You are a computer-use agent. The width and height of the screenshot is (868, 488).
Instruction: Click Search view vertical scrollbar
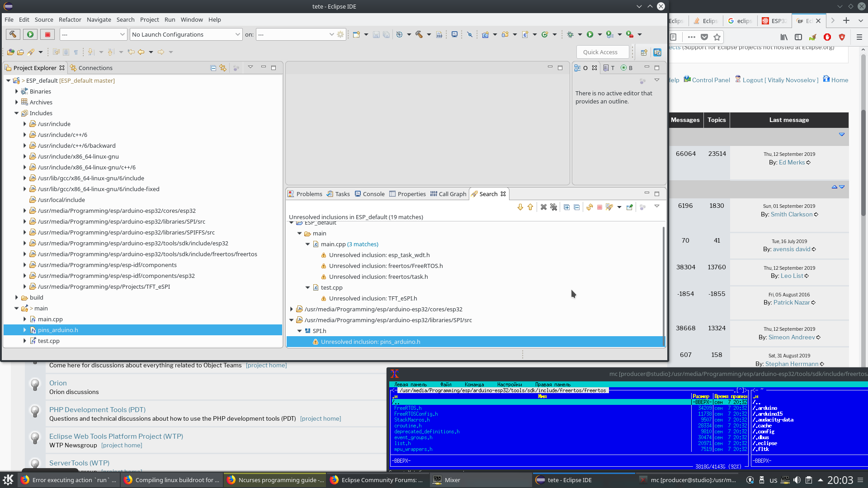point(664,286)
